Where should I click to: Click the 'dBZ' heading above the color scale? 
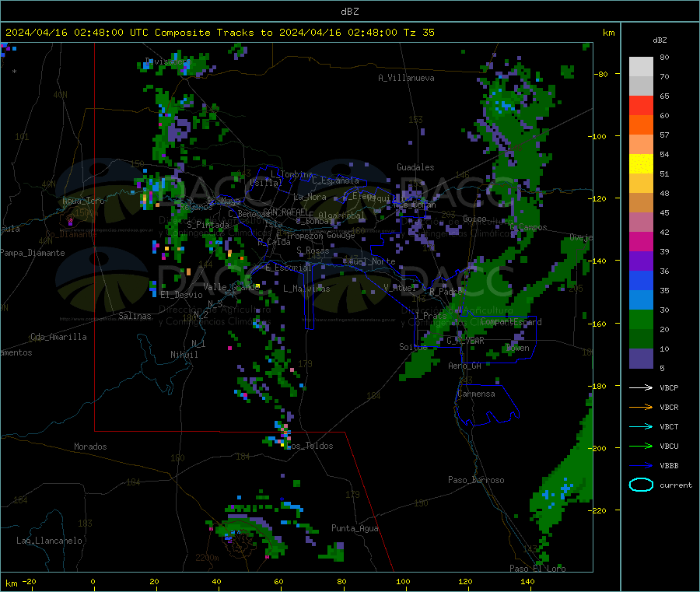(660, 40)
